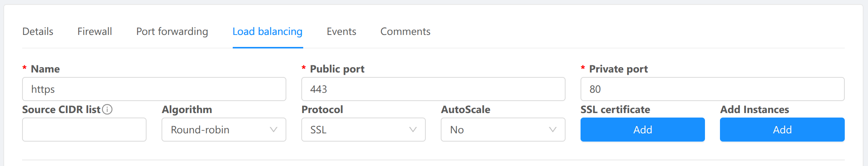Screen dimensions: 868x166
Task: Open the AutoScale dropdown
Action: [x=503, y=130]
